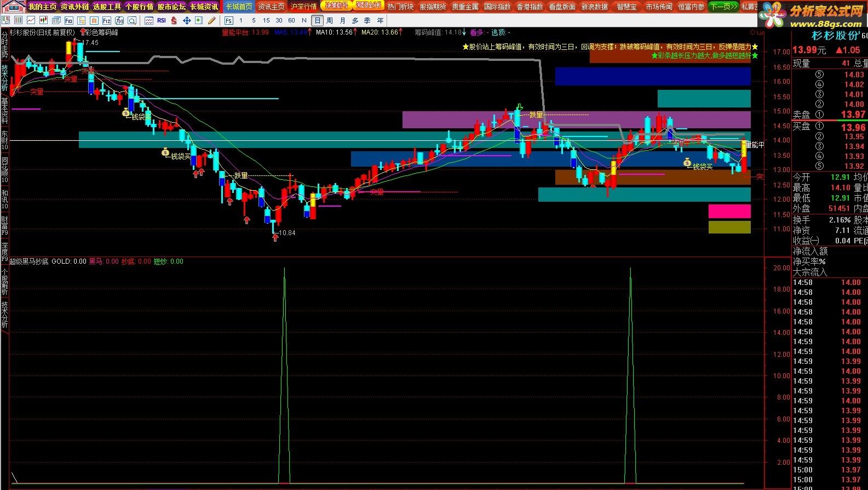
Task: Click the F12 toolbar icon
Action: coord(107,20)
